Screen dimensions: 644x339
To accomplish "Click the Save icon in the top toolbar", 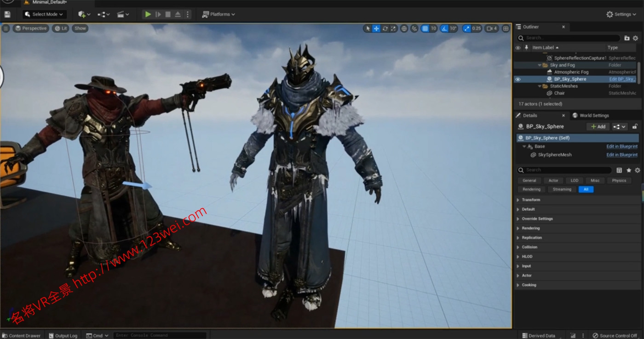I will point(7,14).
